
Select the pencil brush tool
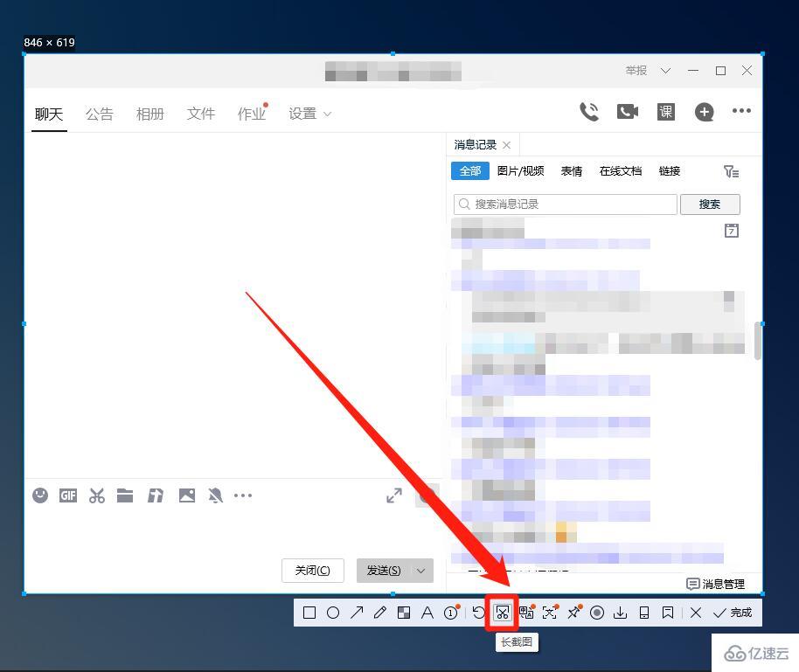(x=380, y=613)
